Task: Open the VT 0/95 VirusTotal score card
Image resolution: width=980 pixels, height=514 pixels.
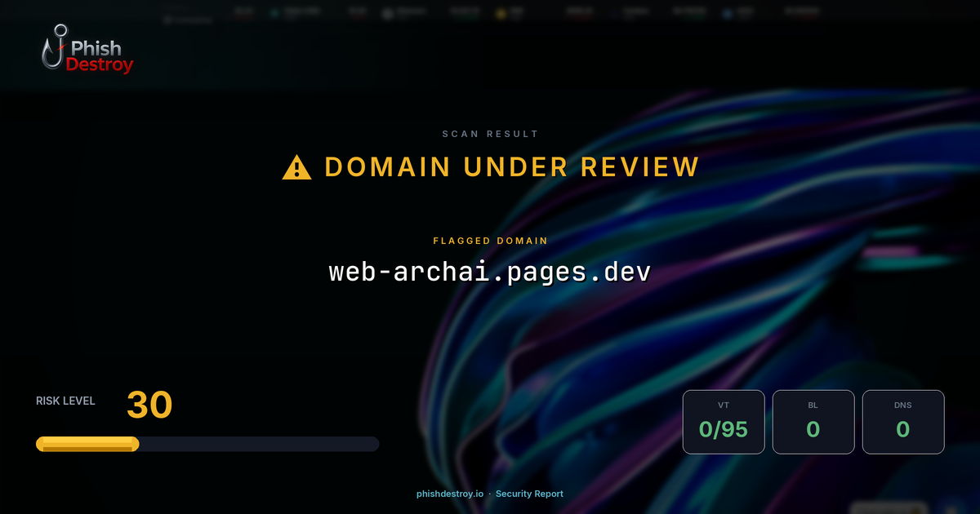Action: point(724,422)
